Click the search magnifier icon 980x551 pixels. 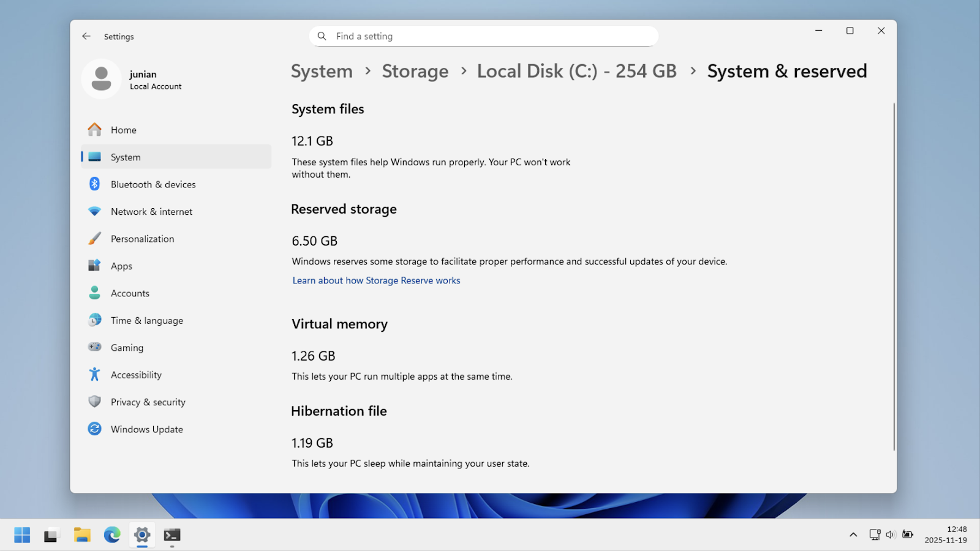[322, 36]
